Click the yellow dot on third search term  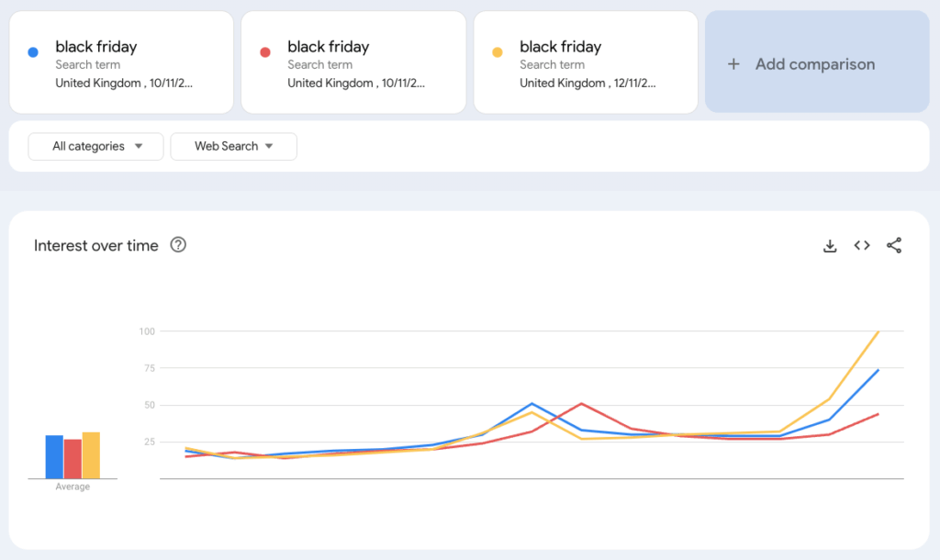coord(498,52)
